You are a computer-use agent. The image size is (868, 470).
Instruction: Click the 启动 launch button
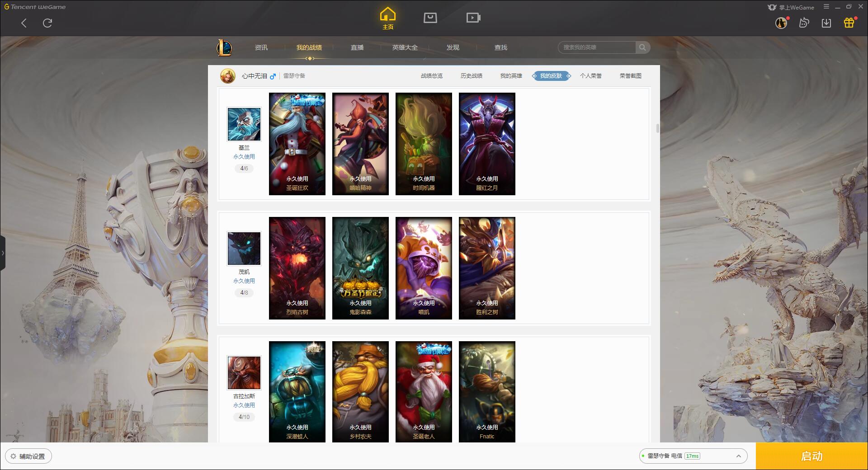[x=812, y=456]
